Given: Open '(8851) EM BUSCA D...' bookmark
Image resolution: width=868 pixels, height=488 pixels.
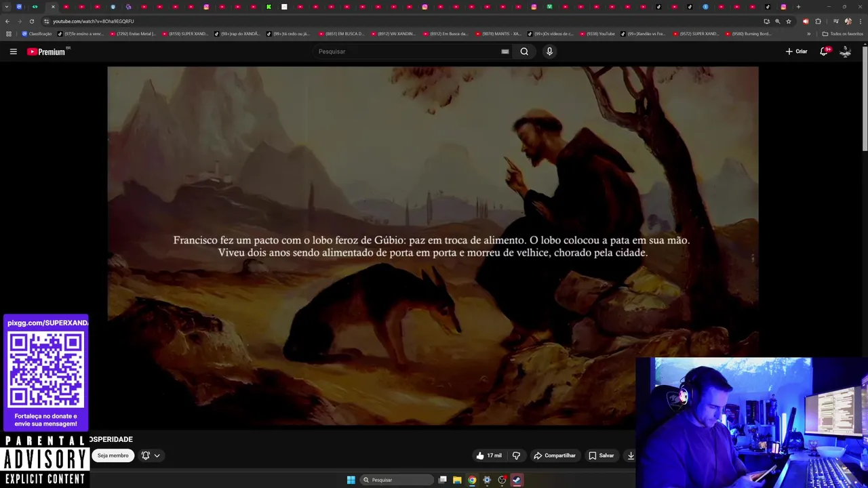Looking at the screenshot, I should click(x=341, y=34).
